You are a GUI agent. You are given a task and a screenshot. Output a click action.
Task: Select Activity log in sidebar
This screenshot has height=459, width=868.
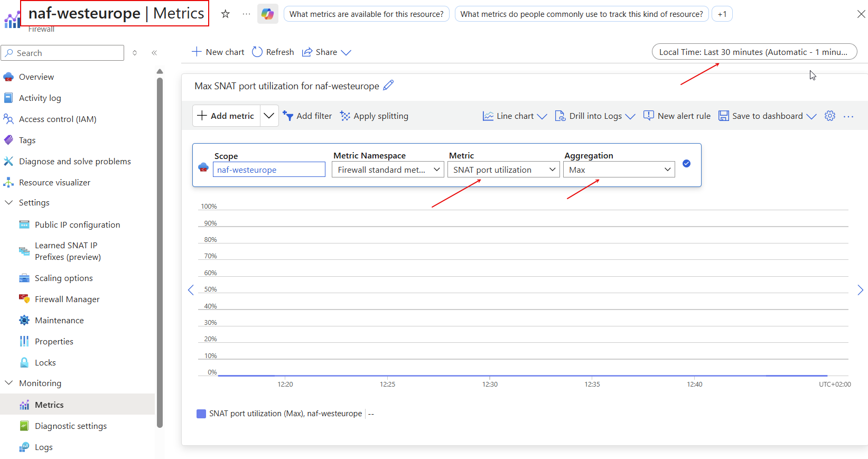[40, 98]
